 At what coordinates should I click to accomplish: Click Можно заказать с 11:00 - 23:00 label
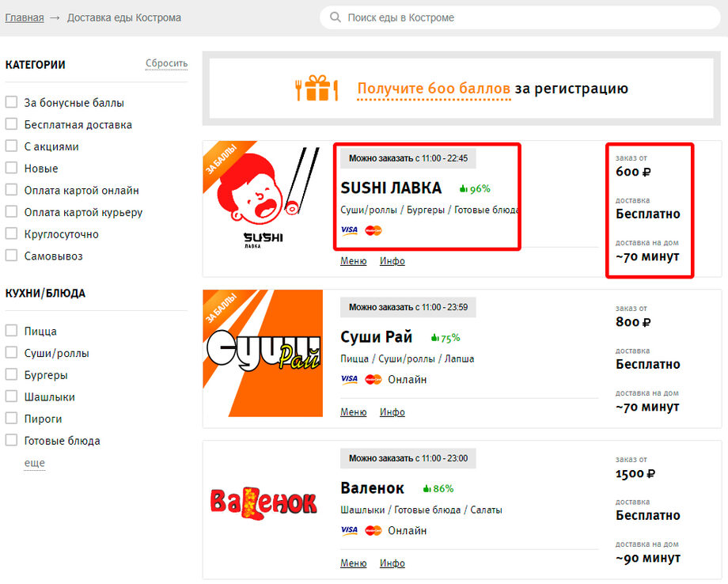[x=408, y=458]
